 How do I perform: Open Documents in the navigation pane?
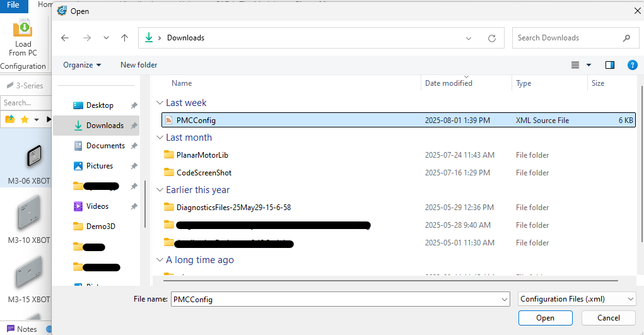click(x=105, y=146)
